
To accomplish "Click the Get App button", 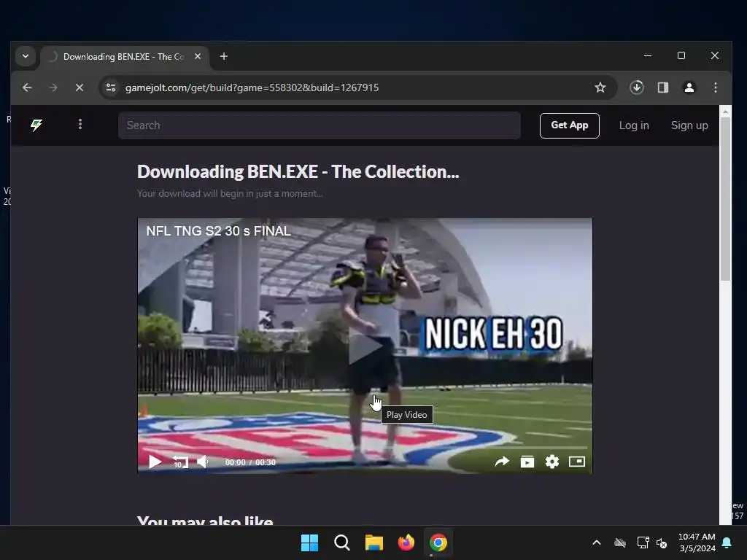I will (569, 125).
